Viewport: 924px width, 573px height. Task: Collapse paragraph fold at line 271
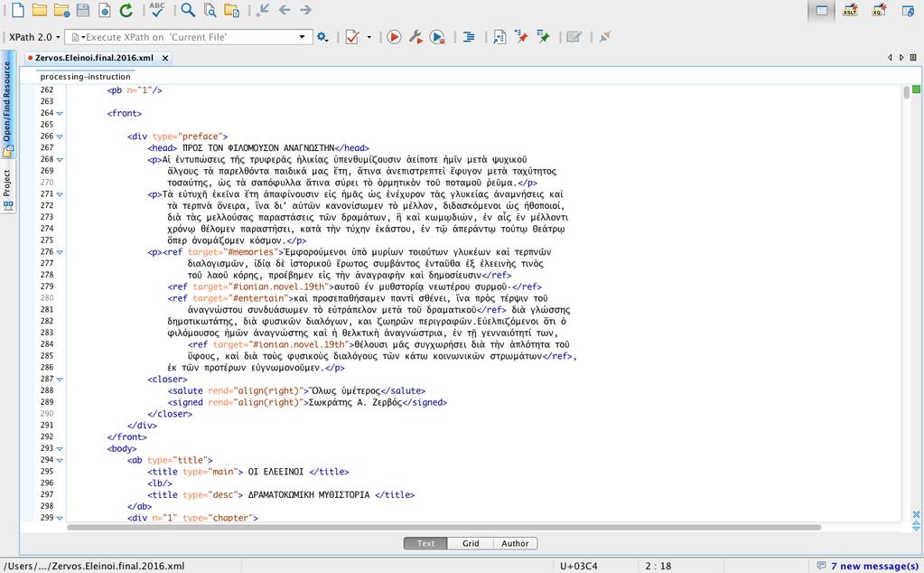60,194
